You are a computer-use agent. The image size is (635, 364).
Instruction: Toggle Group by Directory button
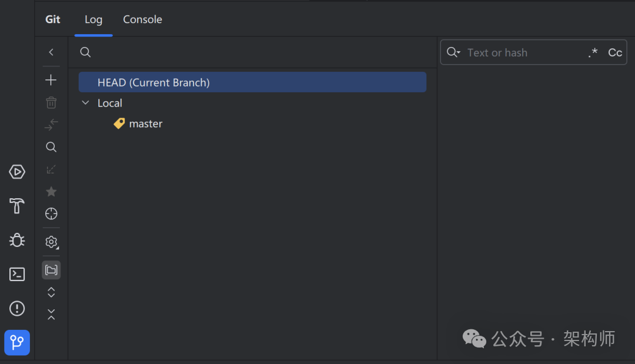pyautogui.click(x=51, y=270)
